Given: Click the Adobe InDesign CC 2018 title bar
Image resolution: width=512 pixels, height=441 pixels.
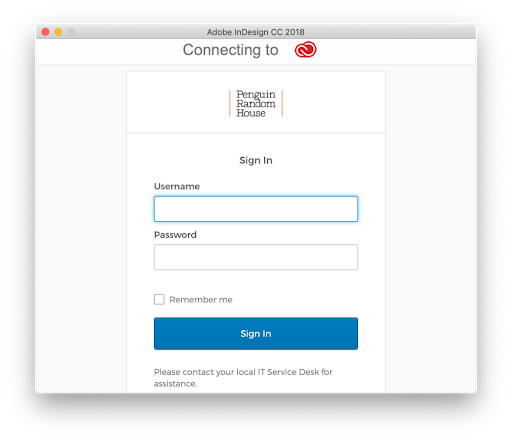Looking at the screenshot, I should coord(256,32).
